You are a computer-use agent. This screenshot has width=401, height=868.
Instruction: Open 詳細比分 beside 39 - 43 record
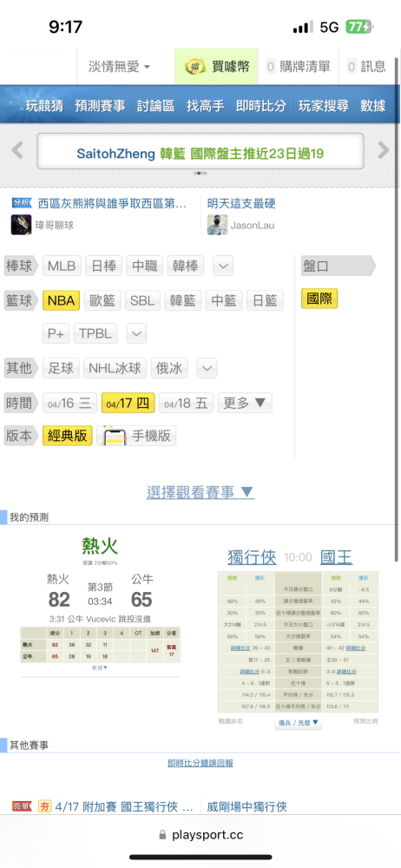pyautogui.click(x=240, y=648)
